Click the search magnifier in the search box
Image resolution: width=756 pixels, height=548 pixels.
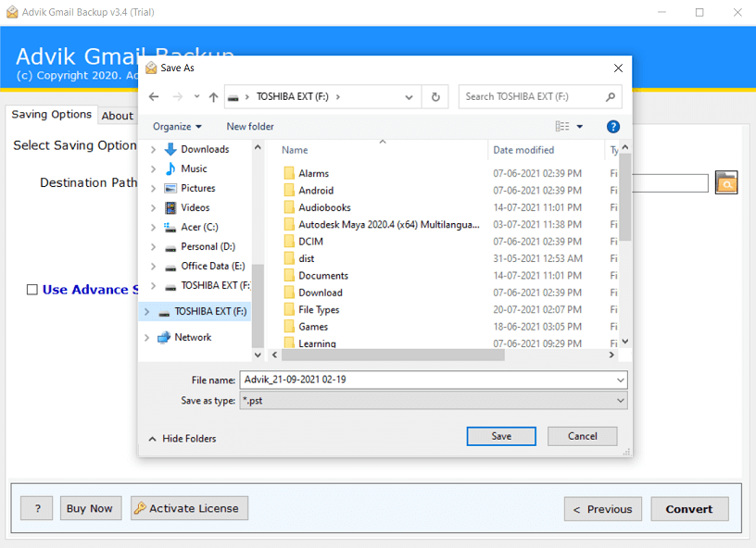610,96
